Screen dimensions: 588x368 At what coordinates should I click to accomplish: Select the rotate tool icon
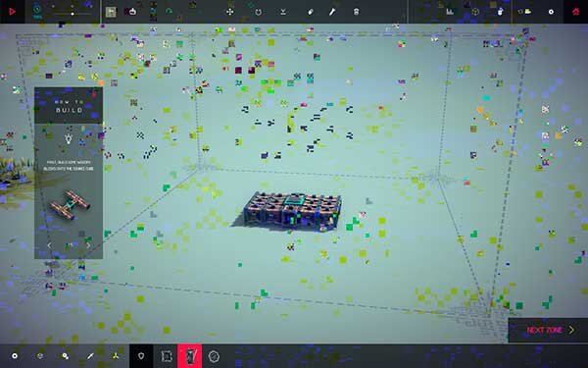click(x=258, y=12)
